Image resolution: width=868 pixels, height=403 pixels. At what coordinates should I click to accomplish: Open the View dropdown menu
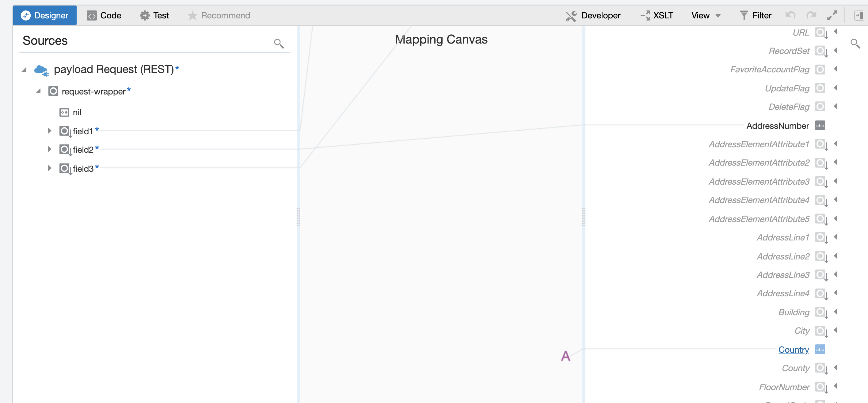tap(706, 15)
